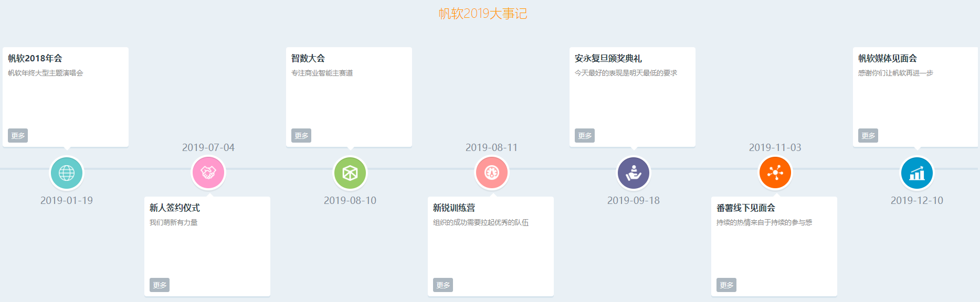Viewport: 980px width, 302px height.
Task: Click the red gauge icon for 2019-08-11
Action: (x=492, y=173)
